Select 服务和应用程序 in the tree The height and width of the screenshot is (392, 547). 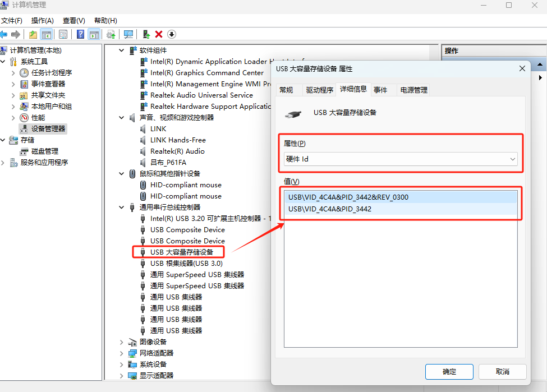(x=44, y=162)
